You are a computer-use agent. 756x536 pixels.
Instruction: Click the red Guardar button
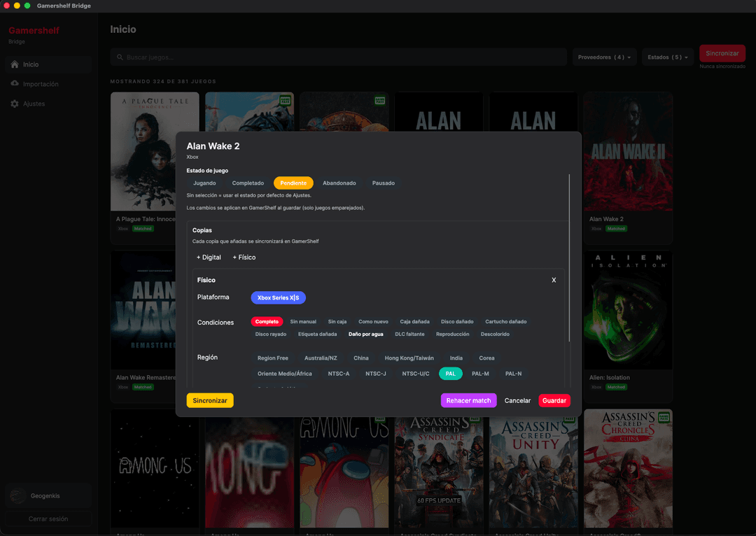pos(554,401)
